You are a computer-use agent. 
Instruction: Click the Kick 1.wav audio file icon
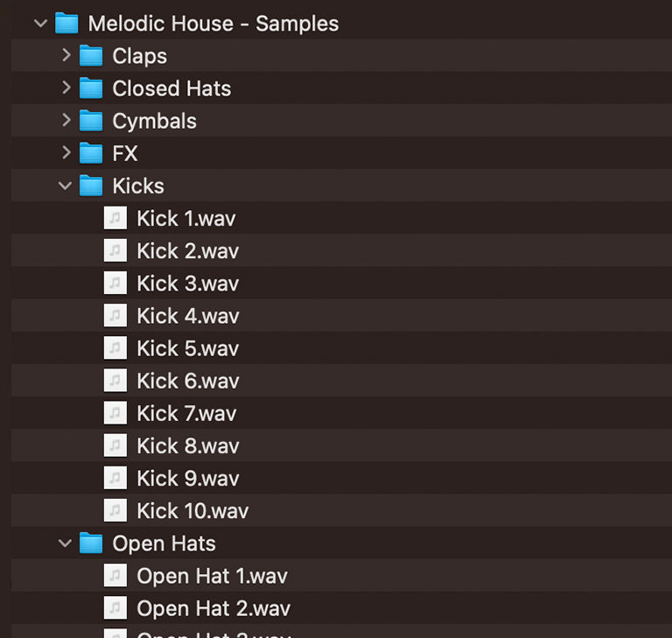[x=115, y=218]
